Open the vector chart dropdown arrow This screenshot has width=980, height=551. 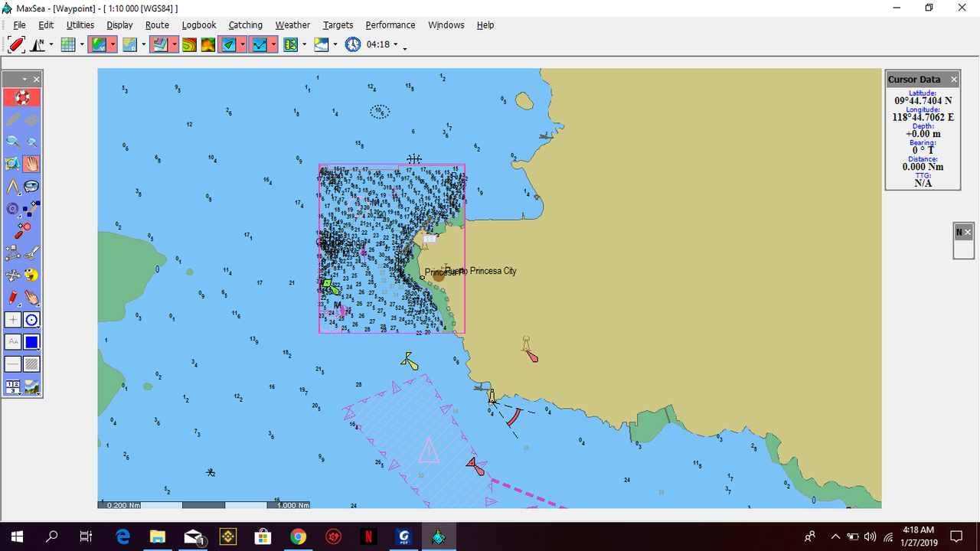(113, 44)
